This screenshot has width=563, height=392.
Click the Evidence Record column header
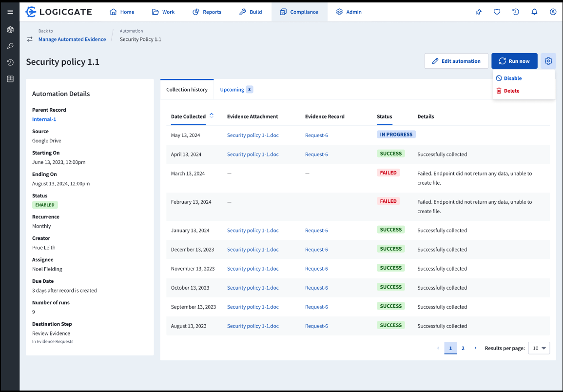(325, 117)
